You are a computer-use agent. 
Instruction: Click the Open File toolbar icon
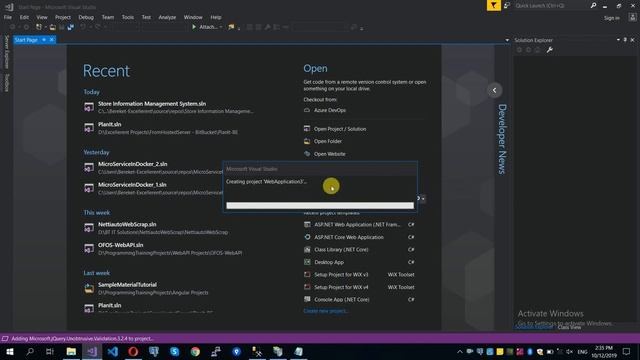coord(53,27)
